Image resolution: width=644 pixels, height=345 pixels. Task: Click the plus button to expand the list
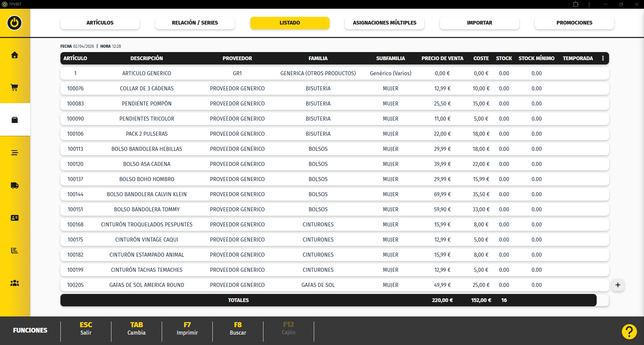tap(617, 285)
